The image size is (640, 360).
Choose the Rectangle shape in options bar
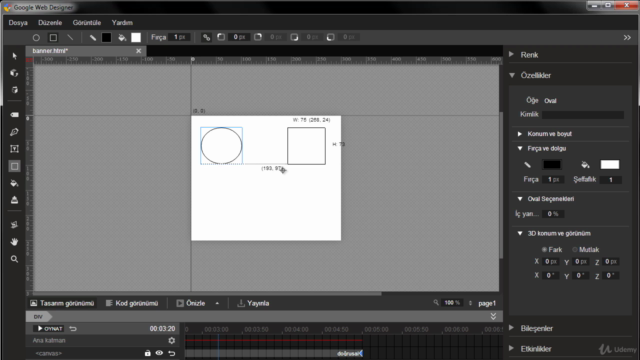[x=53, y=38]
